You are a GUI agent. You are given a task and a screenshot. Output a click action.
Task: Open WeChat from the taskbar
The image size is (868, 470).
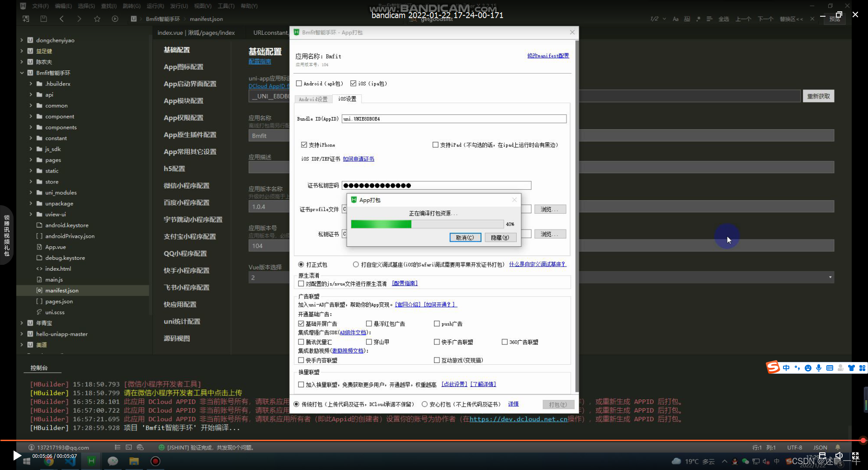point(113,461)
